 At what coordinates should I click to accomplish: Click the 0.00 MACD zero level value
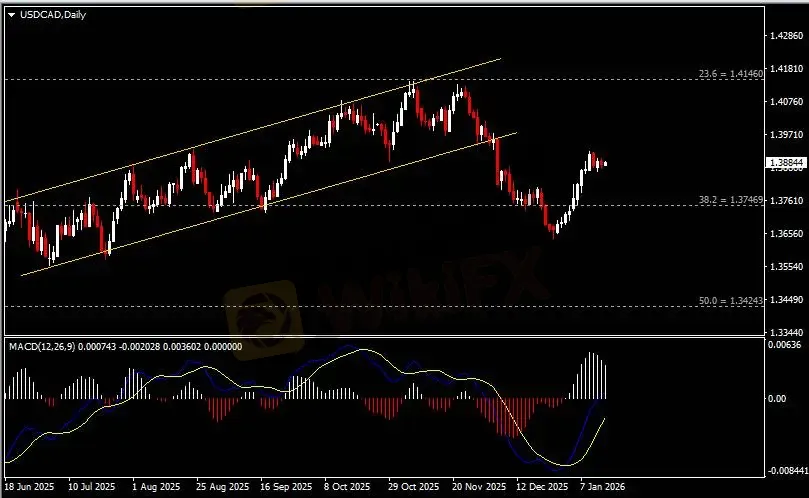tap(777, 399)
